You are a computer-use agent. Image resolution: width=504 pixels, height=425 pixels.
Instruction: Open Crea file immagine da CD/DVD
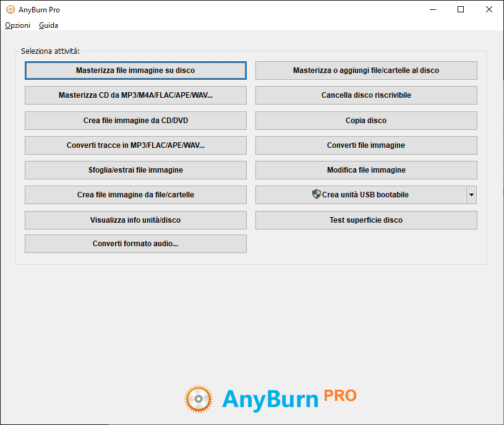point(135,121)
